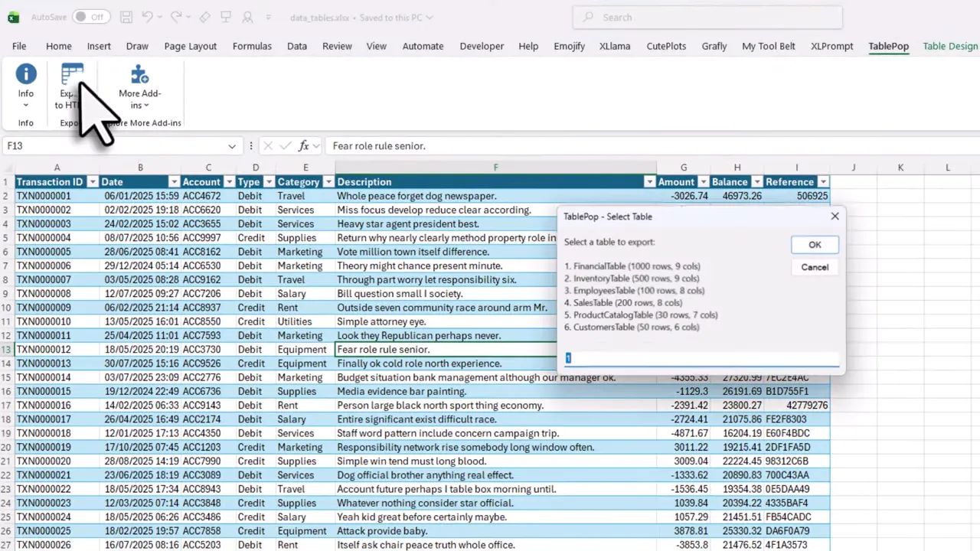This screenshot has height=551, width=980.
Task: Click the table number input field
Action: tap(701, 358)
